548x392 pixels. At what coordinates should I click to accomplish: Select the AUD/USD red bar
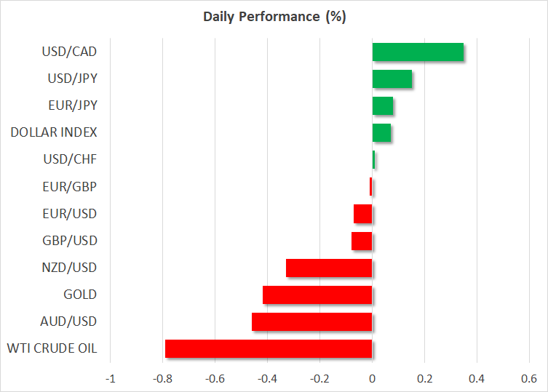[x=311, y=321]
